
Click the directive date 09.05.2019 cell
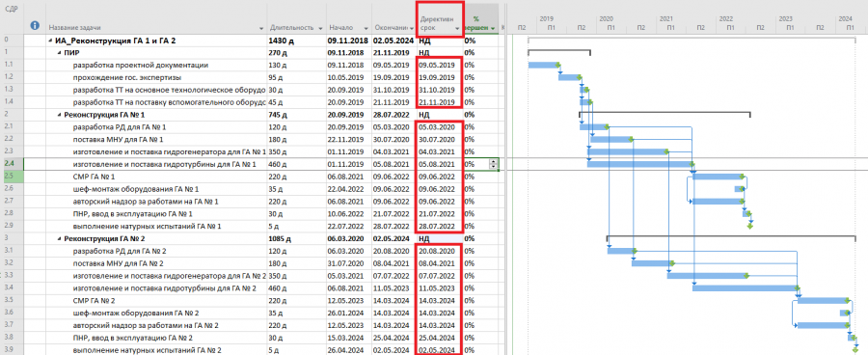click(x=437, y=65)
